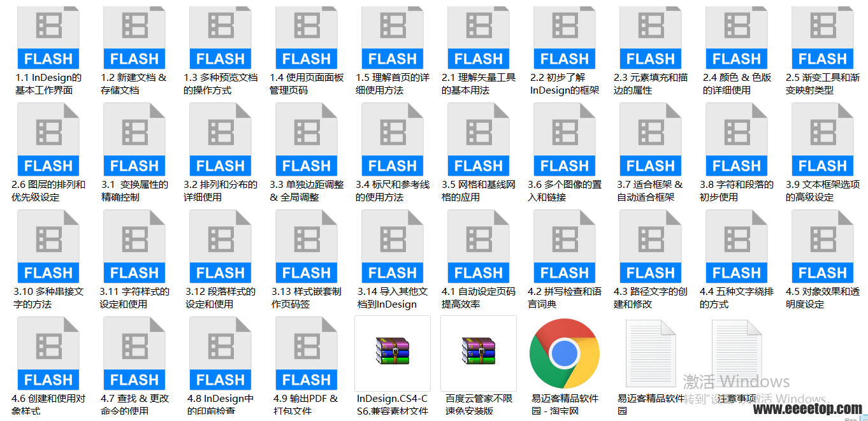Click the file name 1.1 InDesign的基本工作界面
868x421 pixels.
click(48, 83)
